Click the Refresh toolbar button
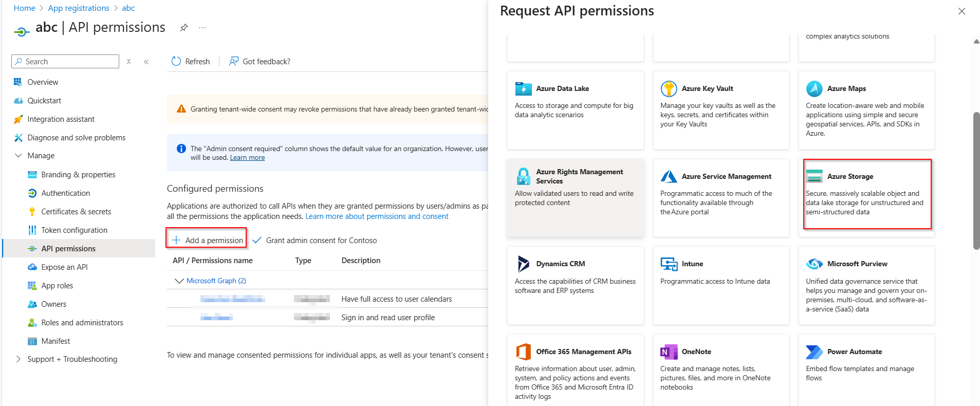The height and width of the screenshot is (406, 980). coord(191,62)
